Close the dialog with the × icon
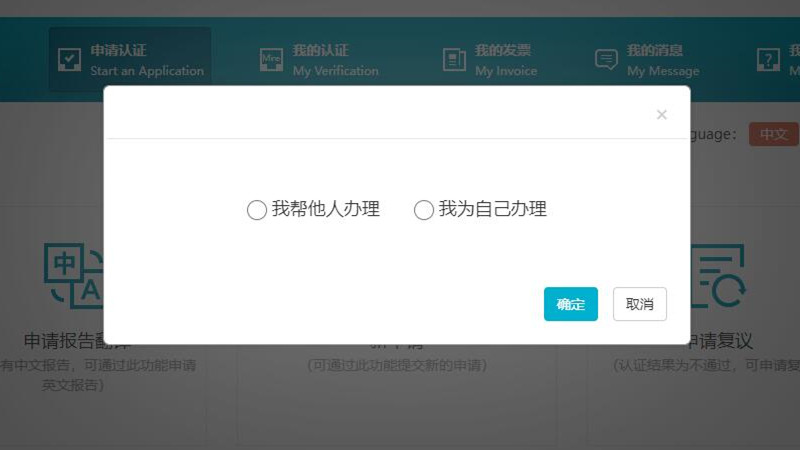The height and width of the screenshot is (450, 800). [x=661, y=115]
